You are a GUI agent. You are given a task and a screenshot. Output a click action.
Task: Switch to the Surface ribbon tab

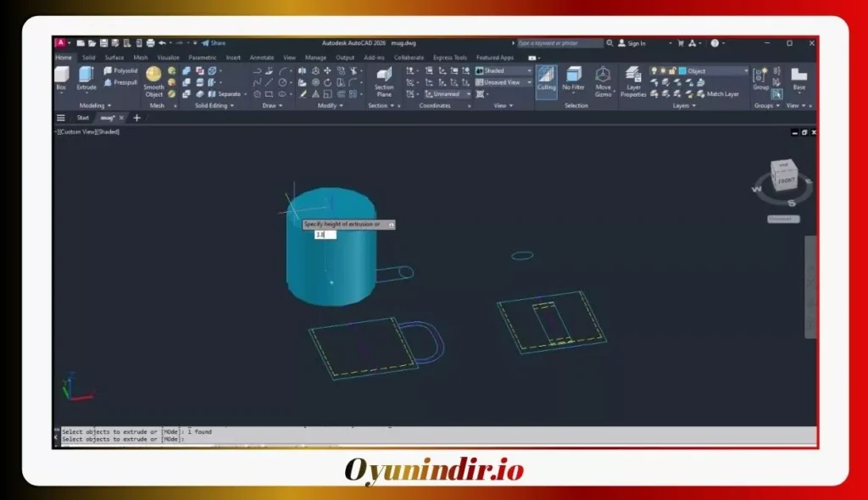pos(114,57)
